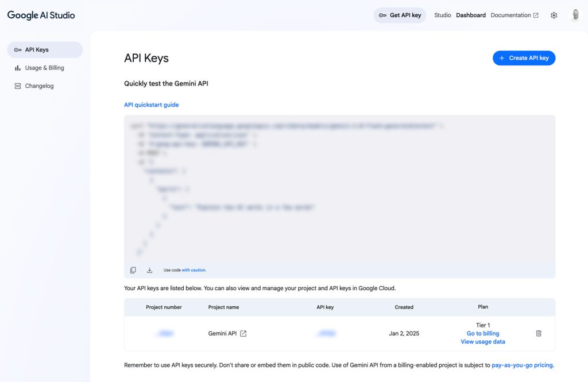Click the Project name column header
588x382 pixels.
click(x=223, y=307)
